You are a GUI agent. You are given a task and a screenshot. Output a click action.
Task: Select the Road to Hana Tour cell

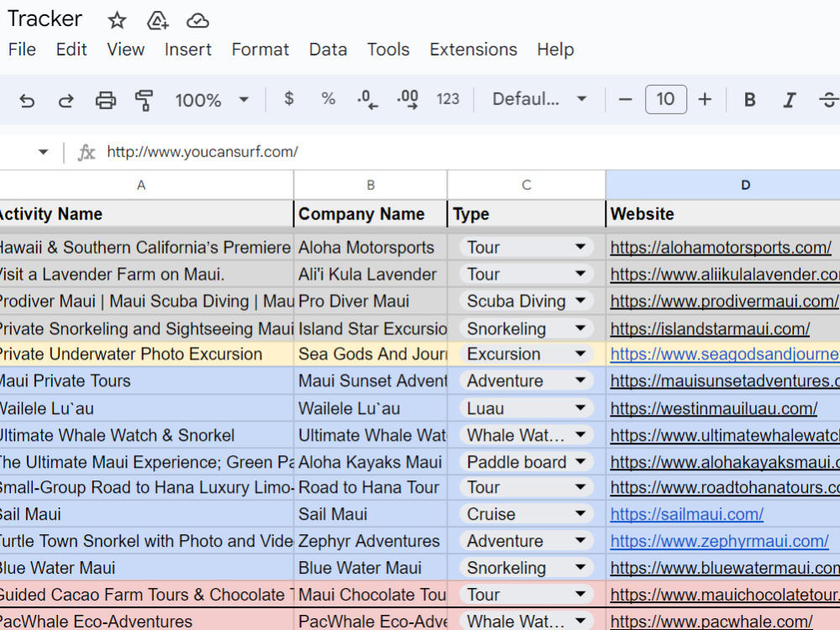pos(370,487)
